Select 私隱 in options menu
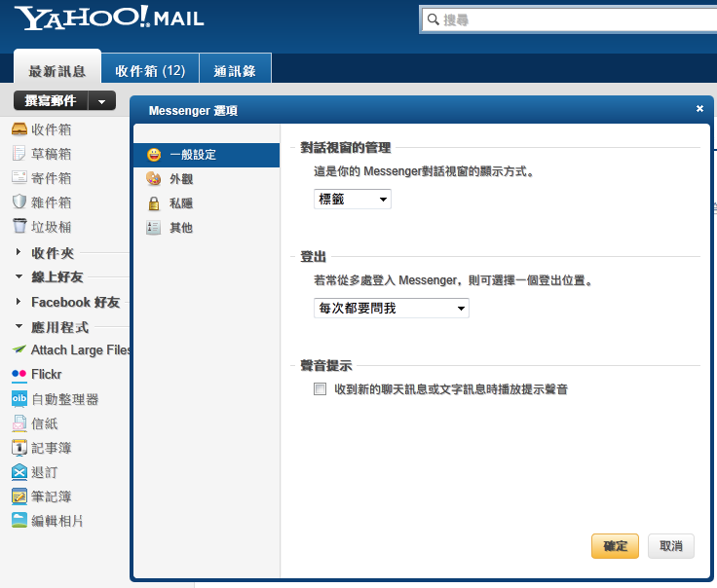Screen dimensions: 717x588 coord(207,203)
